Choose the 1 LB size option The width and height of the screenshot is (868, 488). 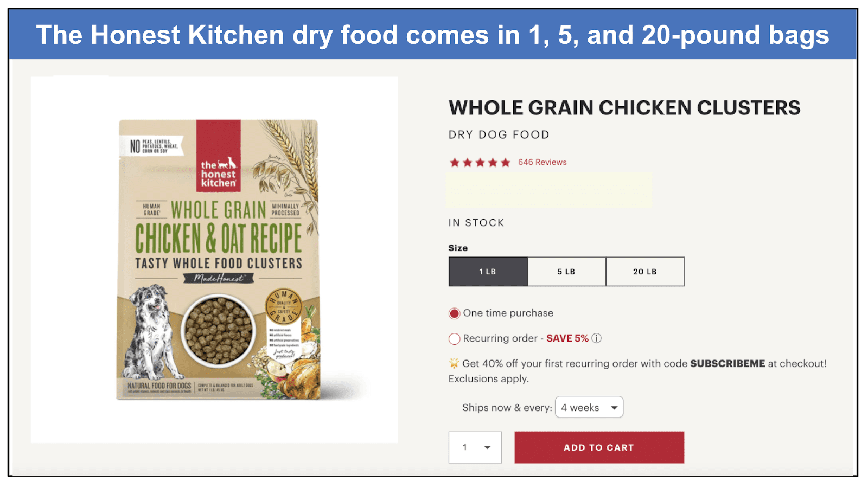pos(488,272)
